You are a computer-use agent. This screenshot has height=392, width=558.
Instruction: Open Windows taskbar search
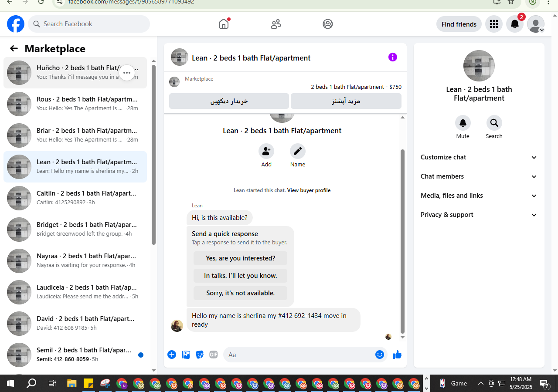[31, 383]
